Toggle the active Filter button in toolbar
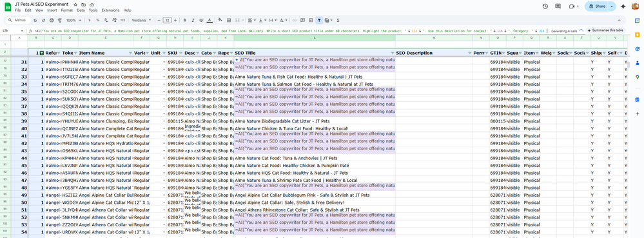This screenshot has width=644, height=238. [x=319, y=20]
